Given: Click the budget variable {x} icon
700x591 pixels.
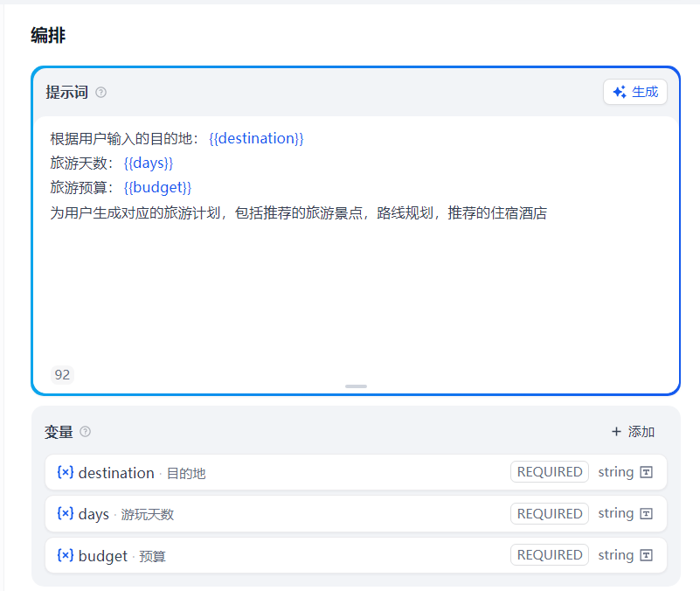Looking at the screenshot, I should (65, 555).
